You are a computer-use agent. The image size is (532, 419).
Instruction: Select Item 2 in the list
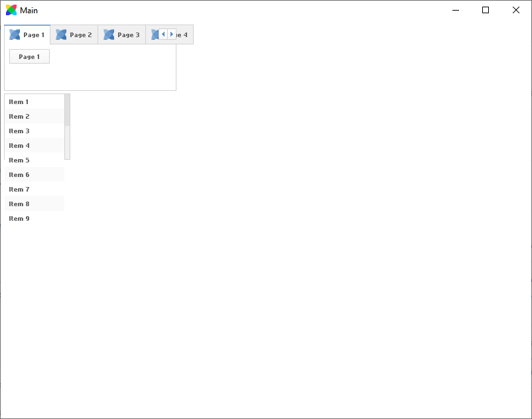[34, 116]
